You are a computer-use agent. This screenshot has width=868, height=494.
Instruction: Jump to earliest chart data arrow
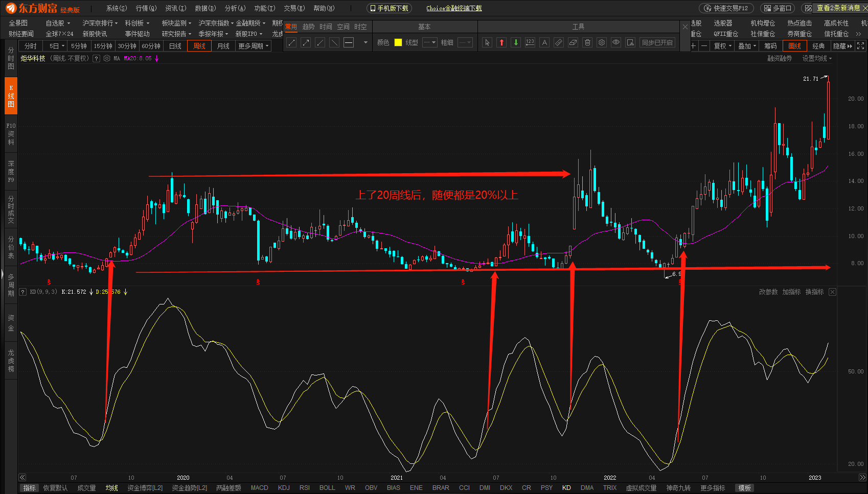pyautogui.click(x=22, y=477)
